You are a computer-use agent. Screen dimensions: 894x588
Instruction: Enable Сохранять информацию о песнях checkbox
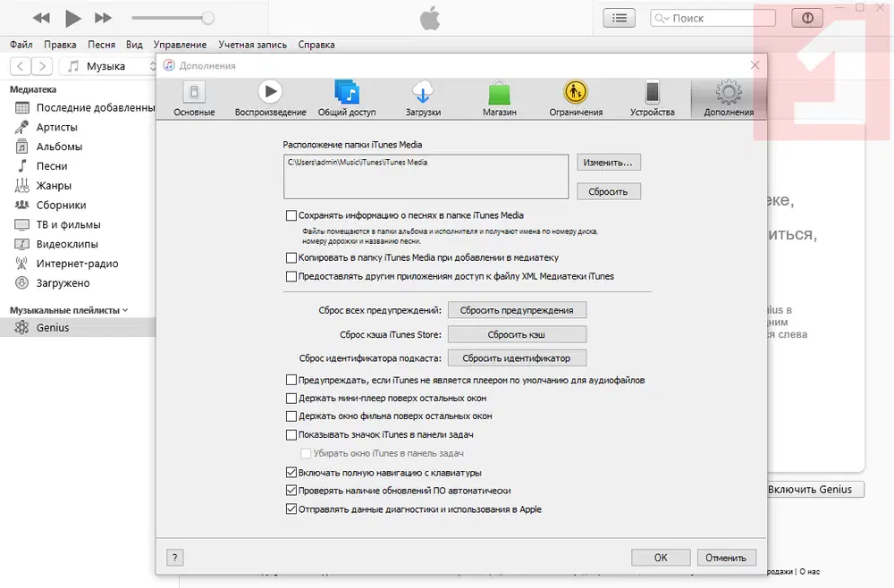(291, 215)
